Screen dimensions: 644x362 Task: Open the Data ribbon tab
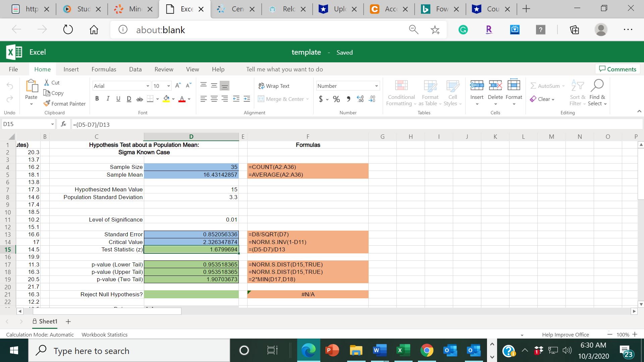[135, 69]
